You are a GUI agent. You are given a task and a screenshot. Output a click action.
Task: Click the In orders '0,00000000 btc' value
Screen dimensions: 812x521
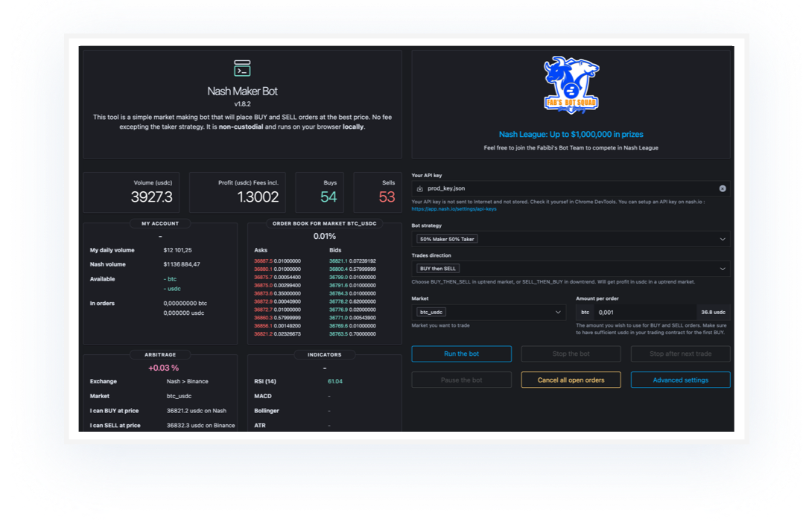(185, 303)
